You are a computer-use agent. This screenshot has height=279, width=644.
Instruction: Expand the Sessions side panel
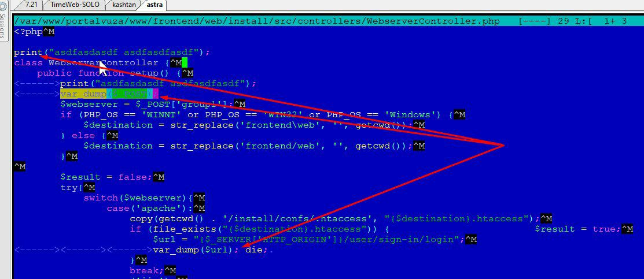3,25
